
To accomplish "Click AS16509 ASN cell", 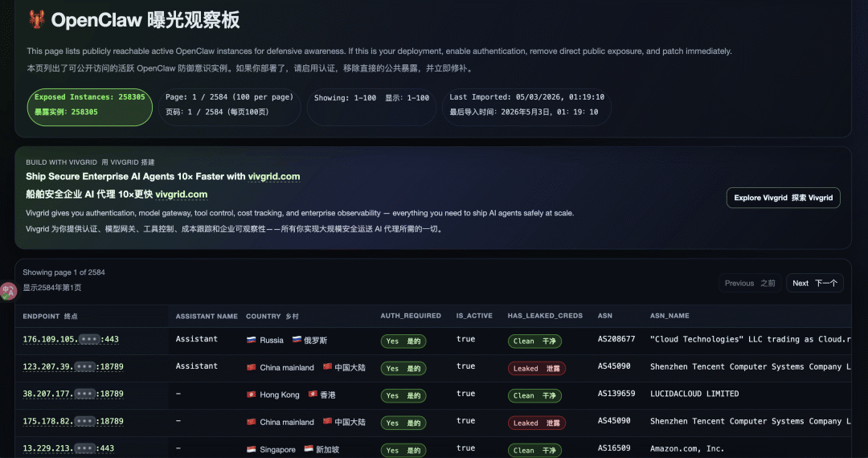I will [614, 448].
